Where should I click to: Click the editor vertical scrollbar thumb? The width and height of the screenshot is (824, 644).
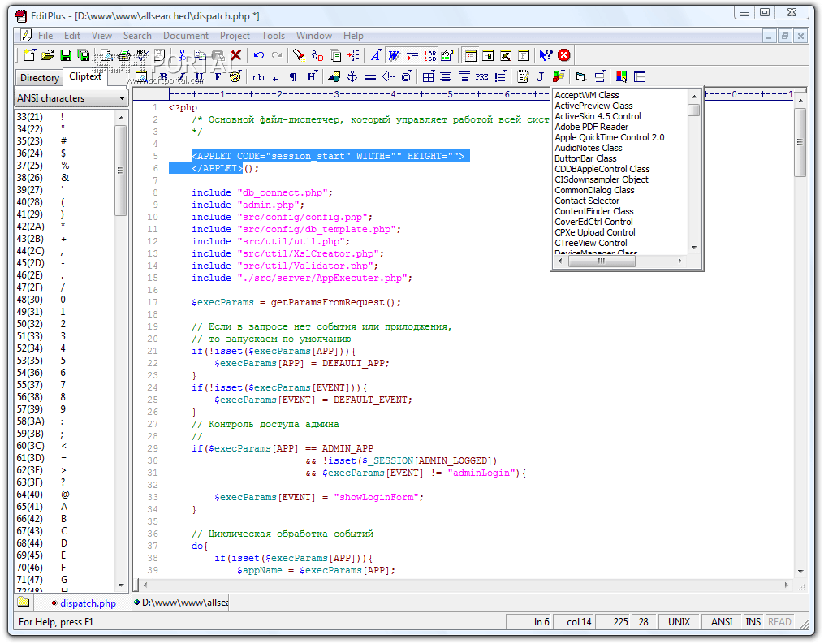pos(800,143)
